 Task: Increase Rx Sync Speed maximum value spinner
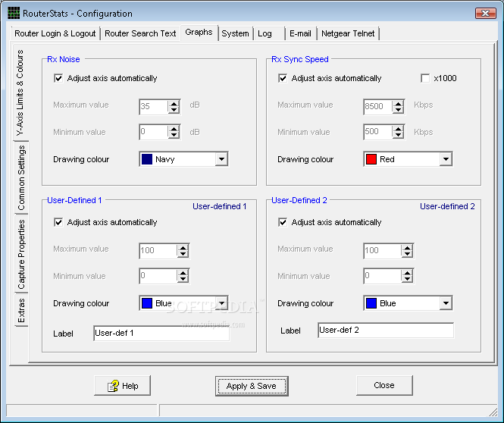pos(398,104)
